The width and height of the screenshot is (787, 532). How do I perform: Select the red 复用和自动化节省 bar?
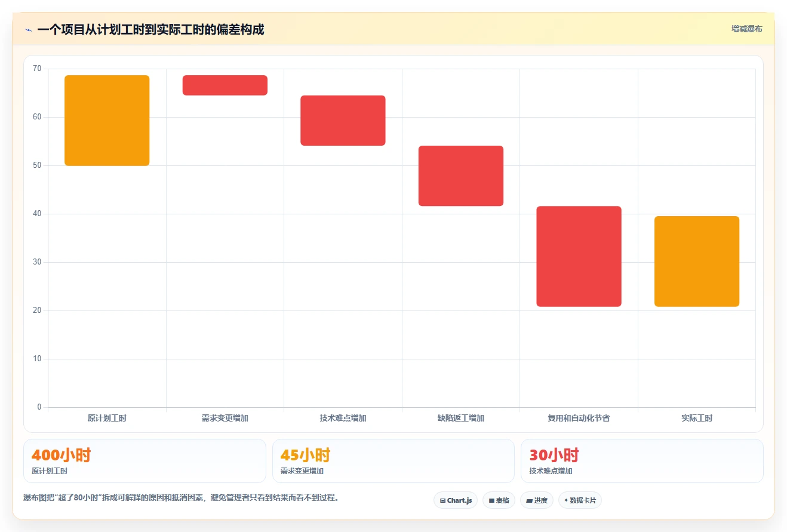point(579,257)
